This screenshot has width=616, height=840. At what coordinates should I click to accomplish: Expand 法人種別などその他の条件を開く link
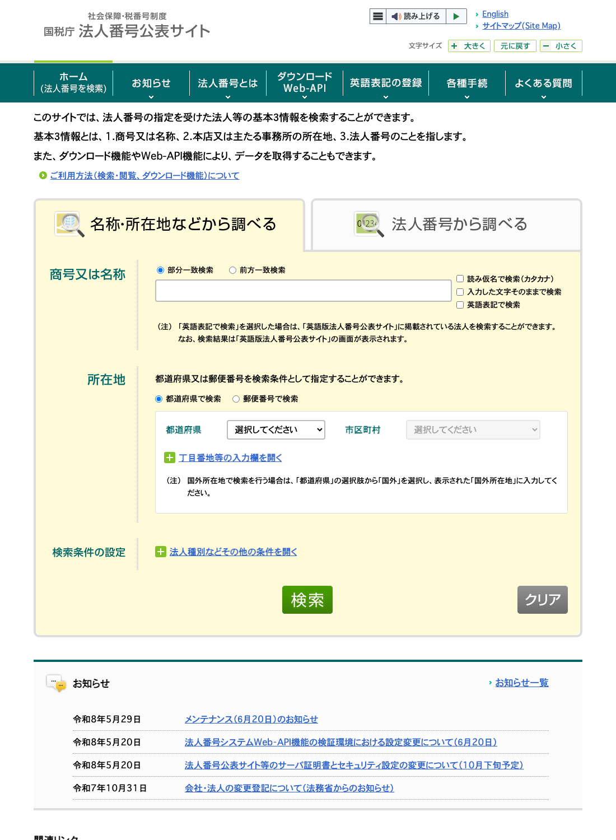[234, 552]
